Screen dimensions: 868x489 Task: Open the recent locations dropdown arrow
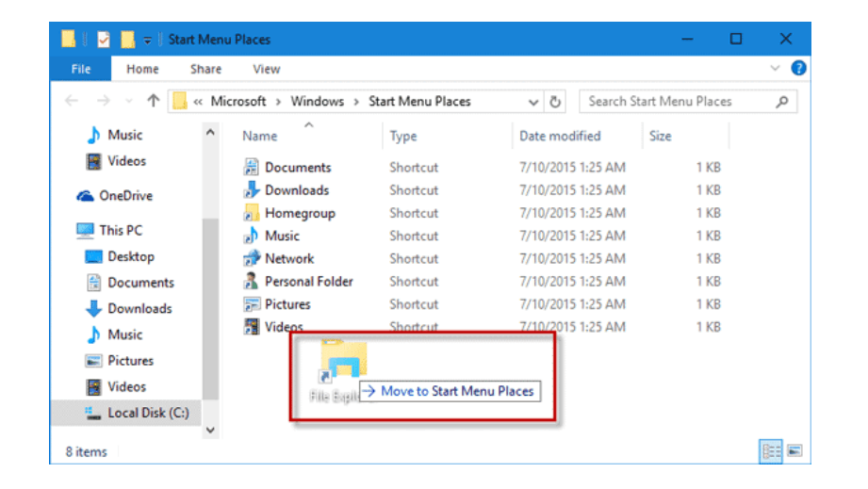coord(129,102)
